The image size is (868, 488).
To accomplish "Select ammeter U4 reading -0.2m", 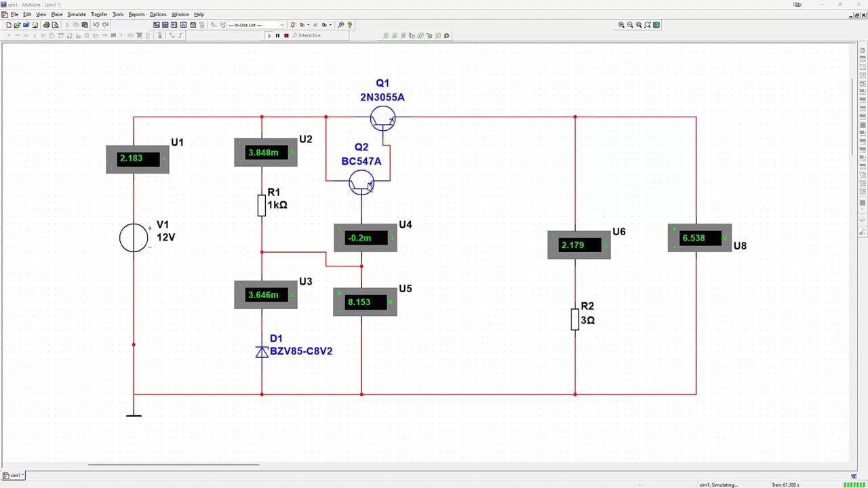I will click(x=366, y=238).
